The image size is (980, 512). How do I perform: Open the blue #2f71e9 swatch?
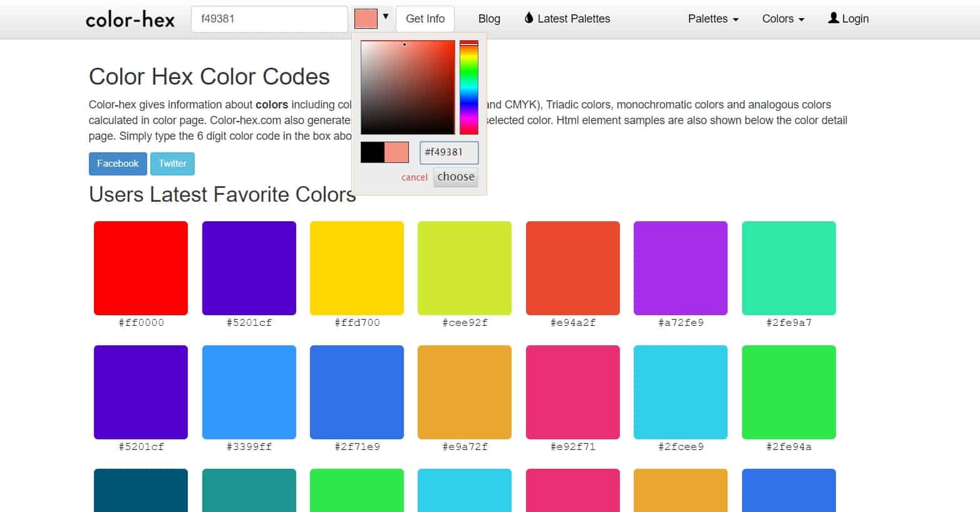click(x=357, y=392)
